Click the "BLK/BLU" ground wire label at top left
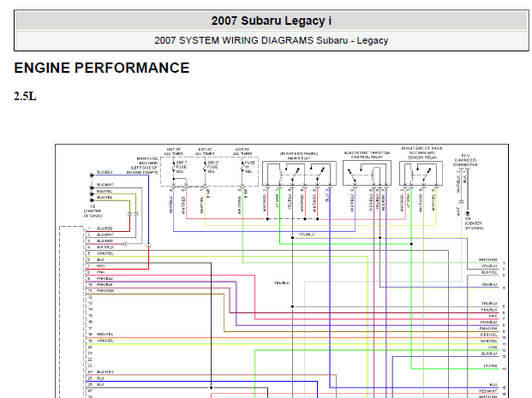 pyautogui.click(x=105, y=172)
